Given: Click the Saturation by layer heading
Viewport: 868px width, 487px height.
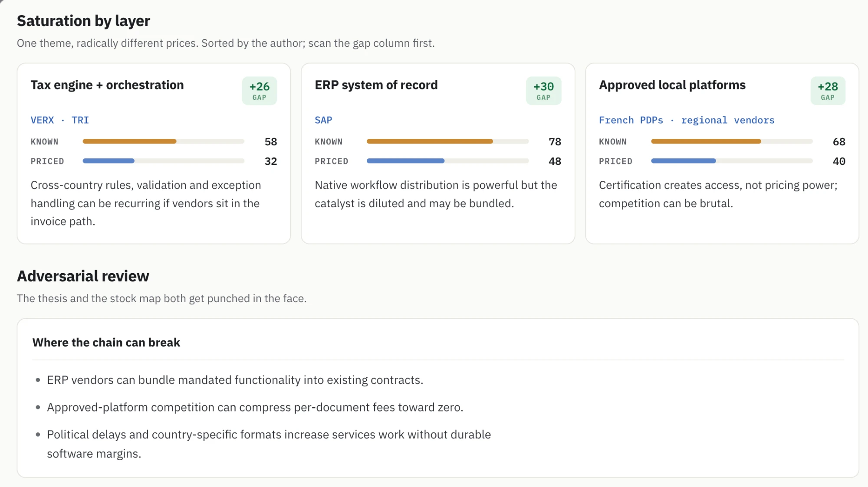Looking at the screenshot, I should pos(83,21).
